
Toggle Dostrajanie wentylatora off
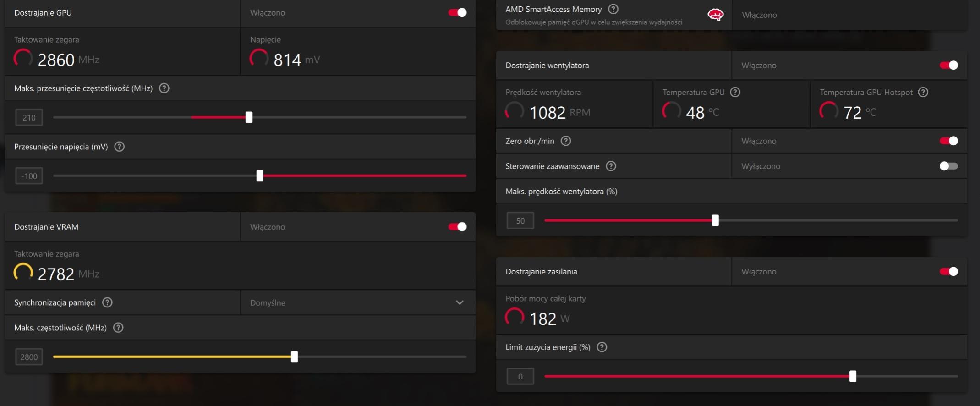tap(949, 66)
